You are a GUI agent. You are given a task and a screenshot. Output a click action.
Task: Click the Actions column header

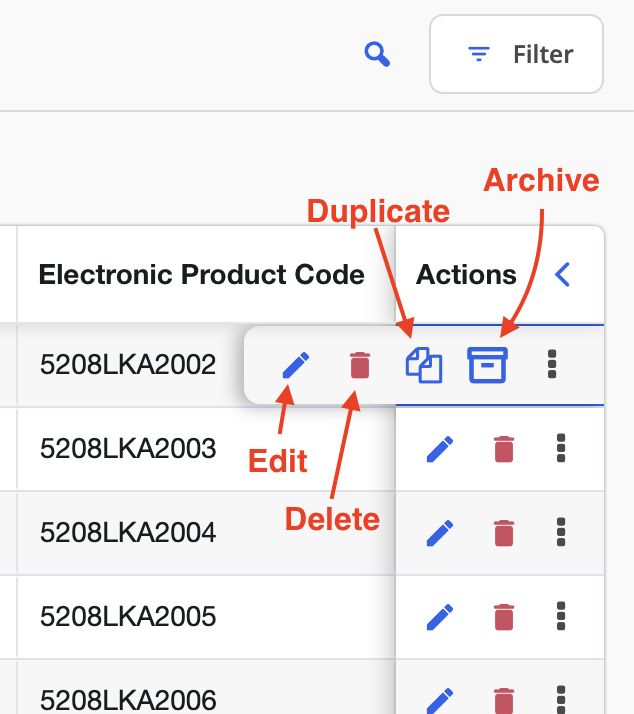point(466,275)
